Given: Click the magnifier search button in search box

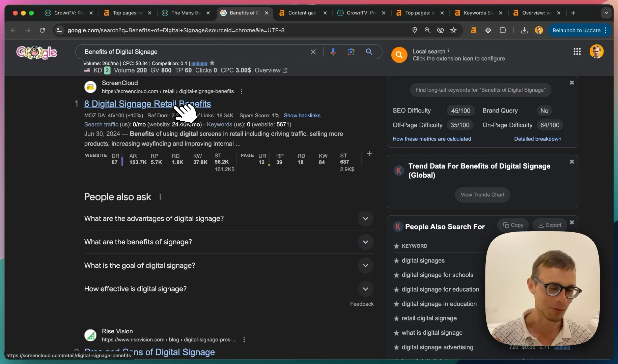Looking at the screenshot, I should 369,52.
